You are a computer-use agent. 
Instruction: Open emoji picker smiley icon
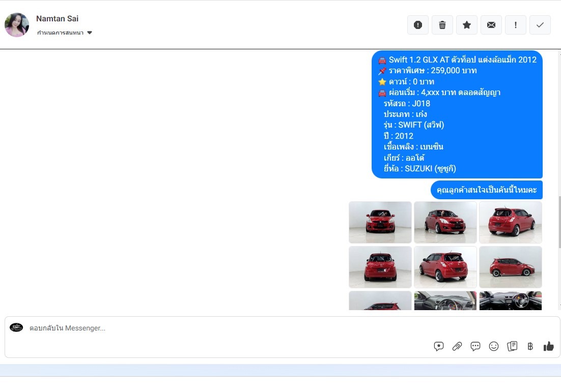[494, 346]
